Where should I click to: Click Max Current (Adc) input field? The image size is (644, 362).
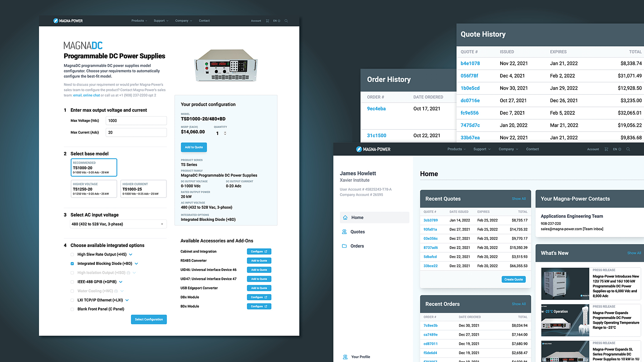point(136,132)
